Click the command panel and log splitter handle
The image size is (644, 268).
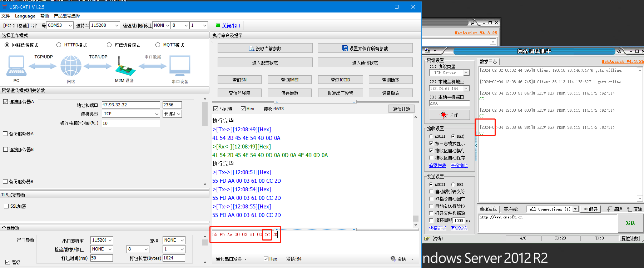[314, 102]
